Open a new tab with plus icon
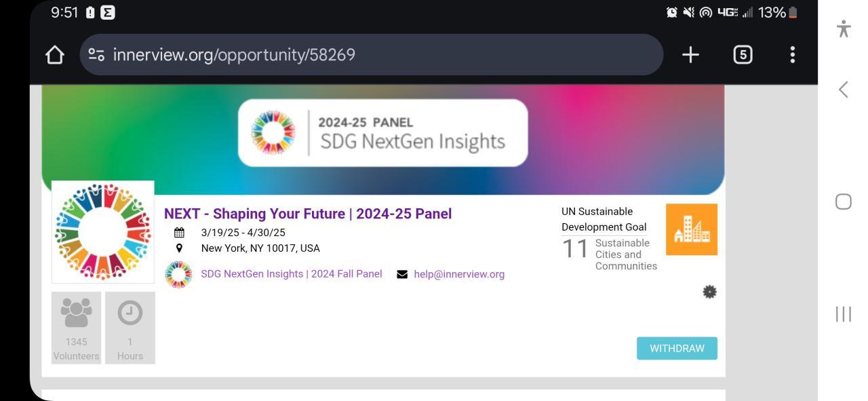 pos(690,55)
